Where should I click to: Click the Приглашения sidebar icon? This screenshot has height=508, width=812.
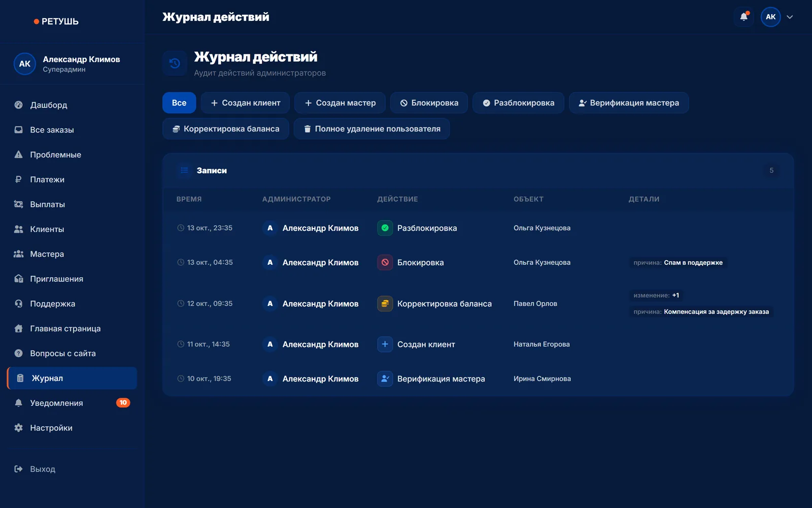click(x=19, y=279)
